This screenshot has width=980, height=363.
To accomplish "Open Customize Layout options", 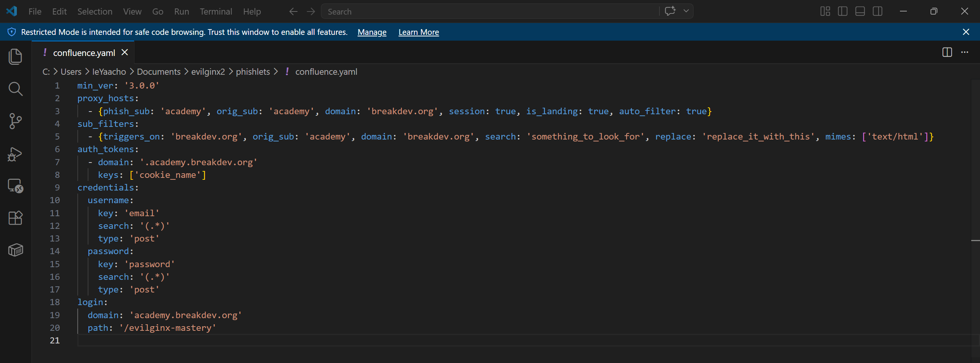I will [x=825, y=11].
